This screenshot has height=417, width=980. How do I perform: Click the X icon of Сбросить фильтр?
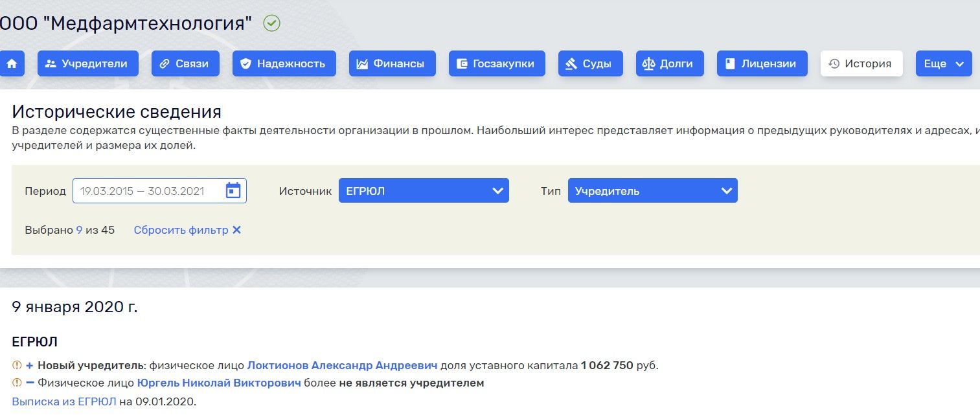[x=236, y=230]
